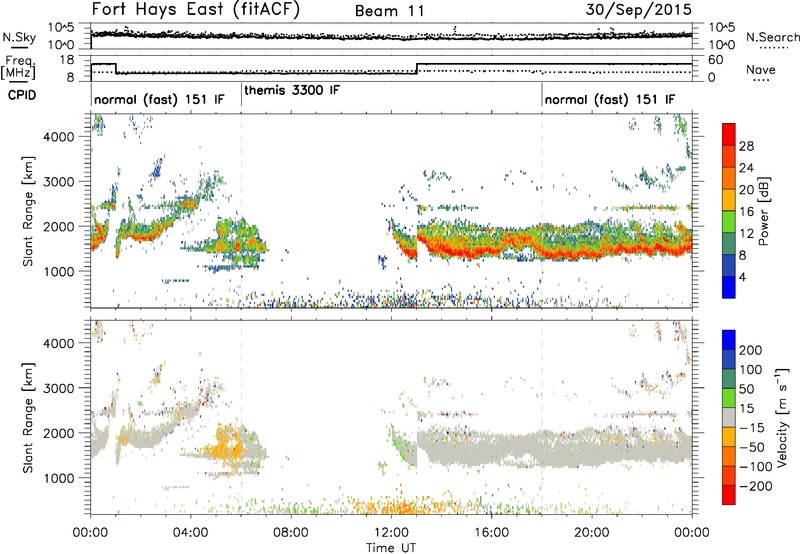Click 'Slant Range [km]' label of the power panel
This screenshot has width=800, height=554.
click(29, 211)
